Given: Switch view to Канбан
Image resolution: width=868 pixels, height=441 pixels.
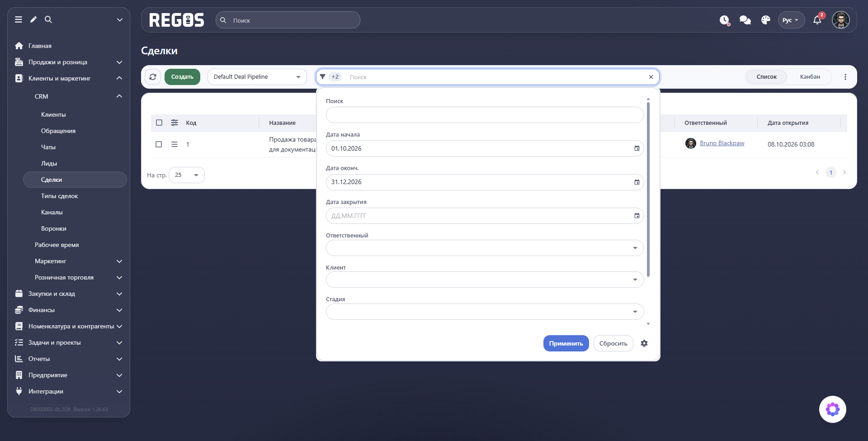Looking at the screenshot, I should tap(810, 77).
